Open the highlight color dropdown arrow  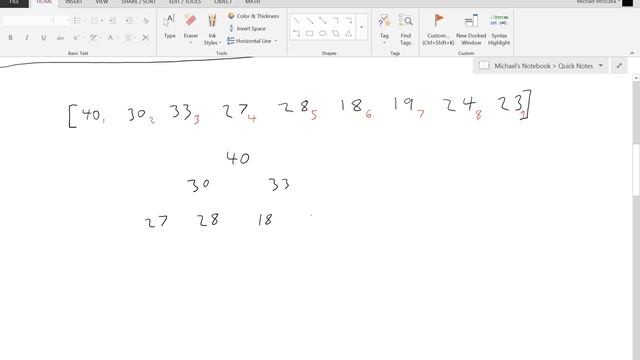click(101, 38)
